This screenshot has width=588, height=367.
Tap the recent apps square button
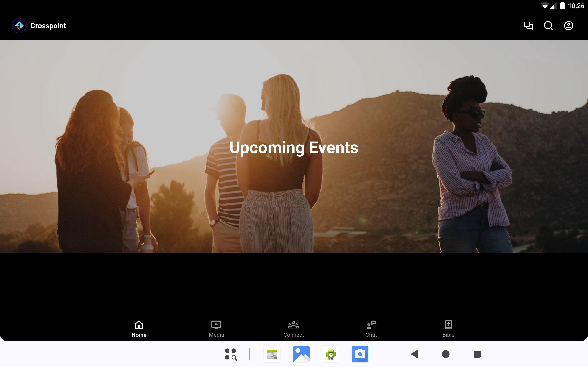click(x=477, y=354)
